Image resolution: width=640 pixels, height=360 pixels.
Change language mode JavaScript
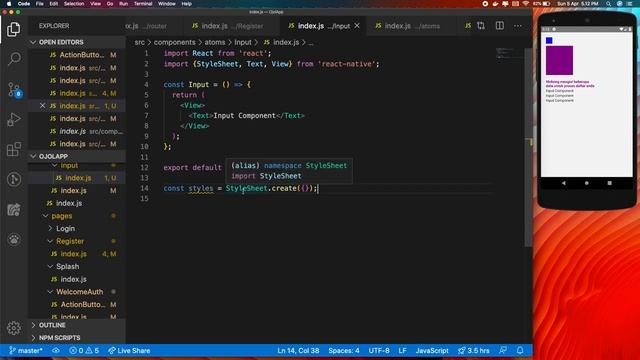[x=432, y=351]
